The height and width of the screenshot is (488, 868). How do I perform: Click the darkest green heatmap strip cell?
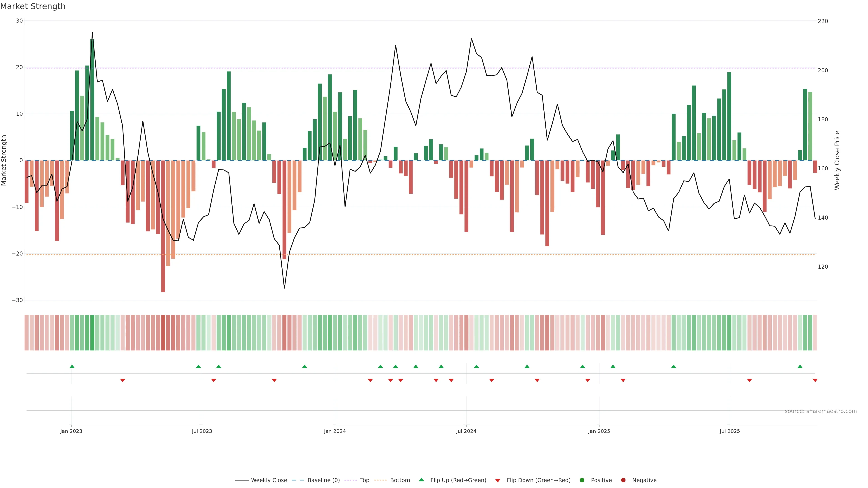point(92,332)
